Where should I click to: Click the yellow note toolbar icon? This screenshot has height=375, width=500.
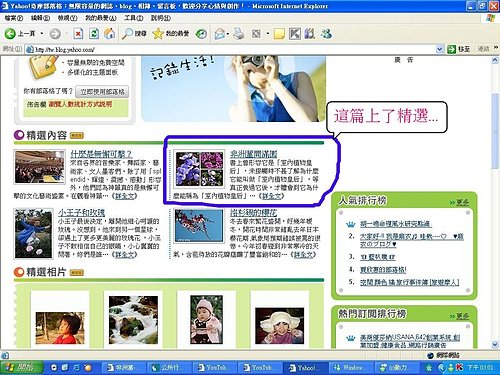coord(279,34)
